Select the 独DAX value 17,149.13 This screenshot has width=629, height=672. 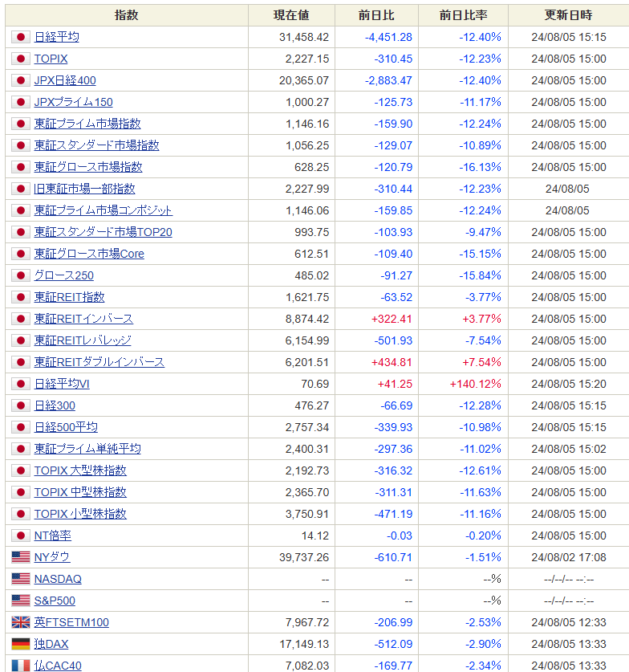click(x=304, y=644)
